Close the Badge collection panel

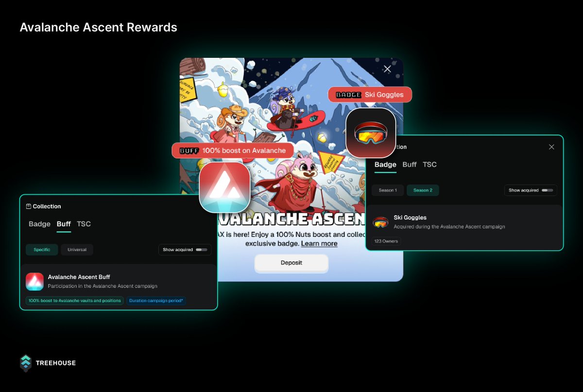551,147
